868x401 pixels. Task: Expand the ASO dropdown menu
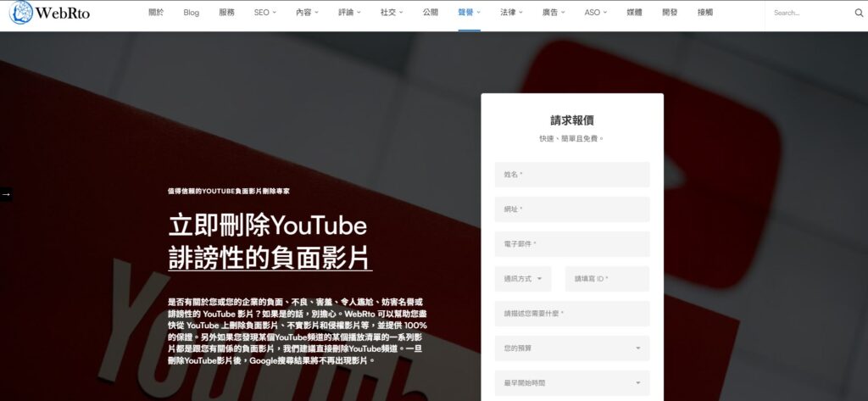point(596,12)
